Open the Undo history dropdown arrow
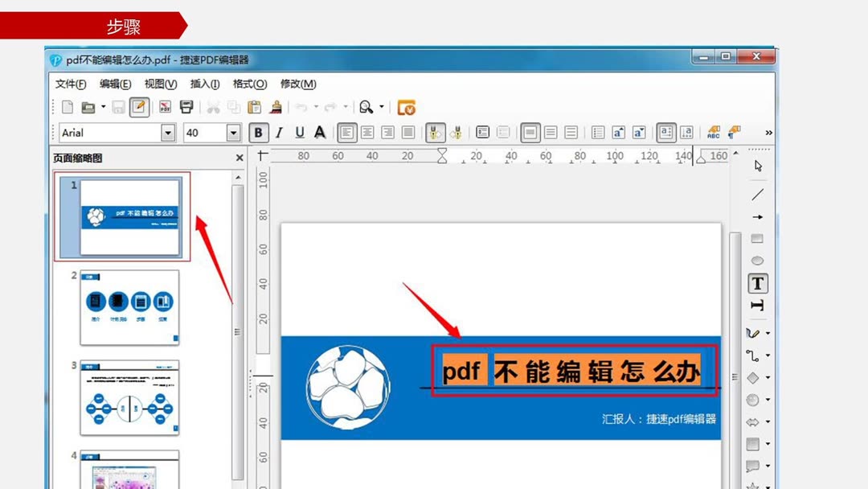Screen dimensions: 868x489 tap(315, 106)
